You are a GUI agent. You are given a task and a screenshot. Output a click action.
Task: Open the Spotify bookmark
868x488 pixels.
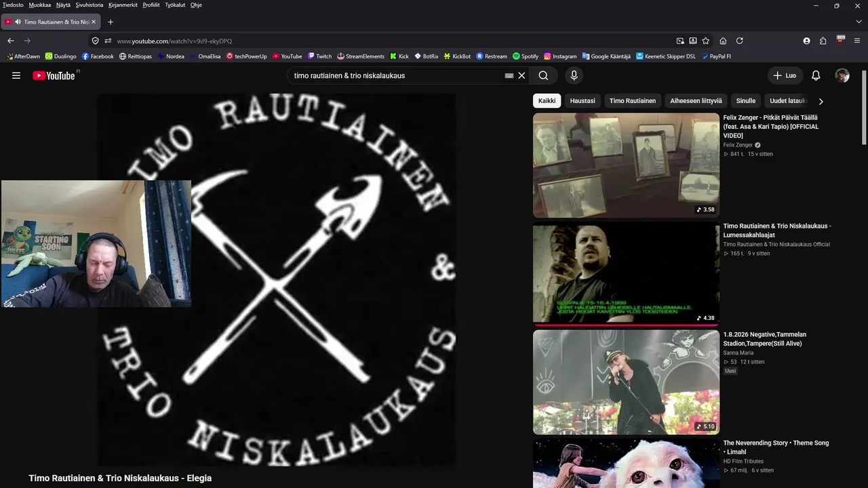coord(526,56)
